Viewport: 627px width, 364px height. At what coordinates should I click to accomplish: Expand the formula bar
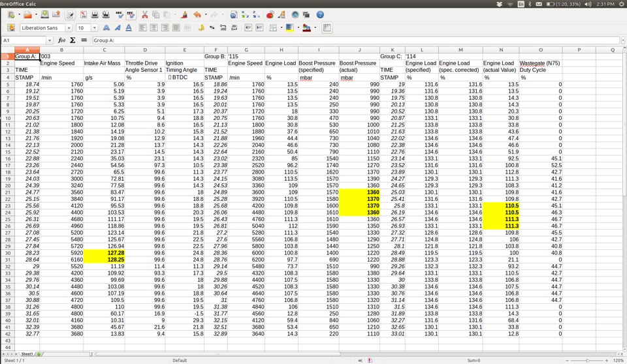coord(623,40)
